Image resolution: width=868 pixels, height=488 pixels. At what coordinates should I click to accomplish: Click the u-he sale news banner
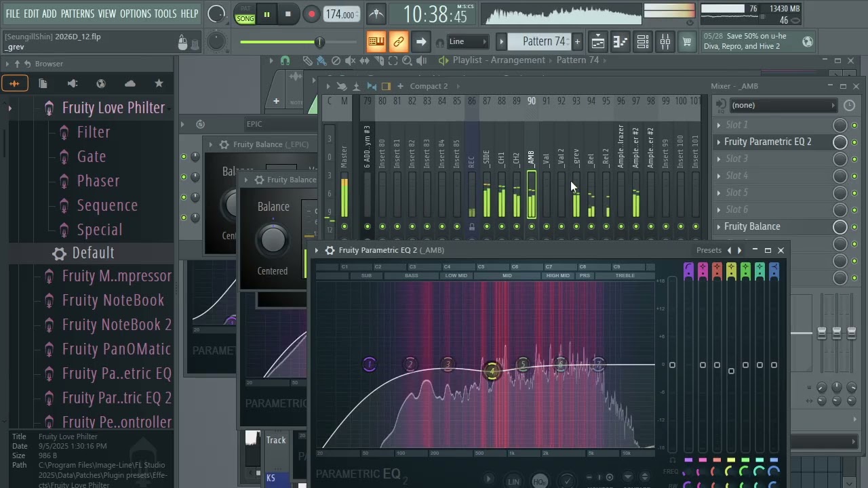[758, 41]
